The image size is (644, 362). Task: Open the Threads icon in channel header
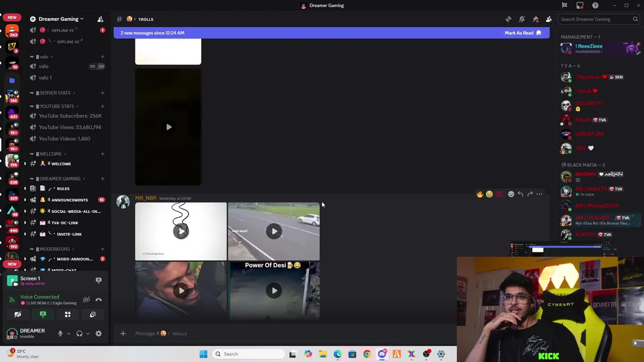click(508, 19)
